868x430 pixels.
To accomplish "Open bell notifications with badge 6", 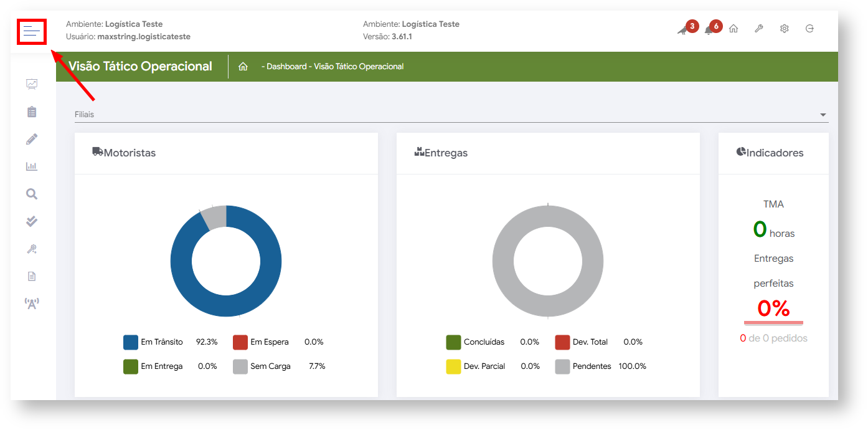I will [709, 29].
